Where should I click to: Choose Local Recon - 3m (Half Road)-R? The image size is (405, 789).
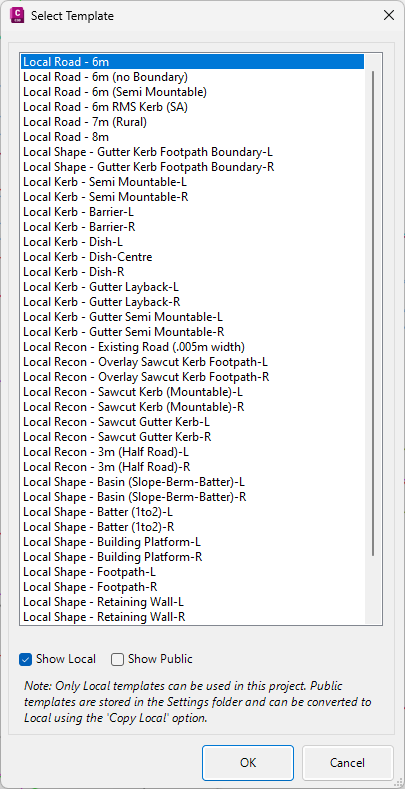[x=192, y=467]
